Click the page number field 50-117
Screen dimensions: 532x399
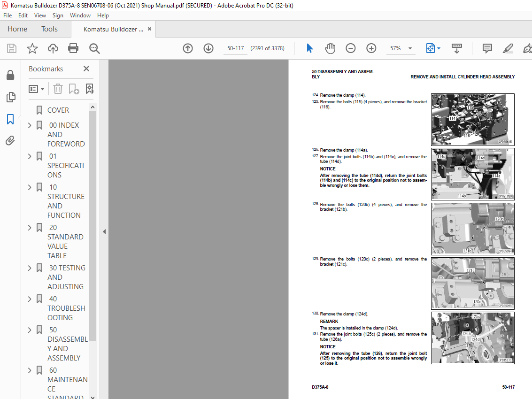click(235, 48)
